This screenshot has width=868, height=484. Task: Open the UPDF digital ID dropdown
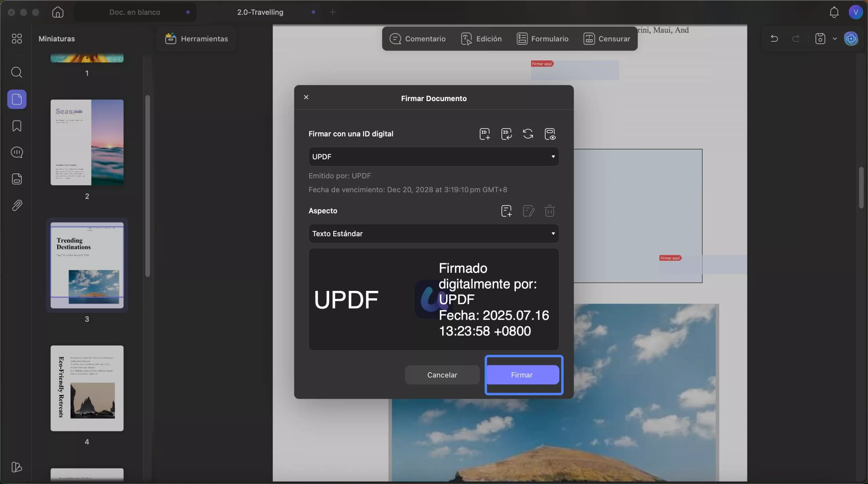click(x=434, y=156)
